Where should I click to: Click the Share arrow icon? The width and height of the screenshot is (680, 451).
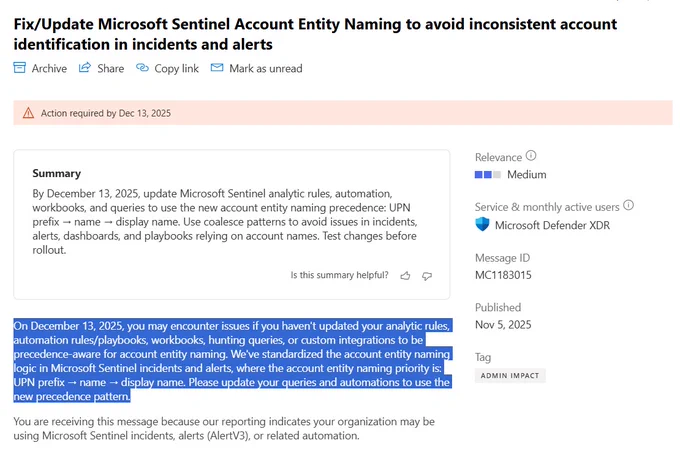86,68
